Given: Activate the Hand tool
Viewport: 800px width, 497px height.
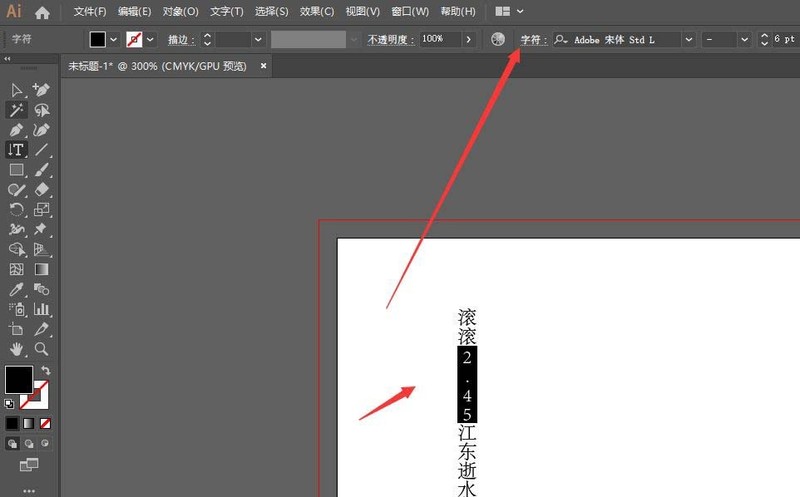Looking at the screenshot, I should (16, 349).
